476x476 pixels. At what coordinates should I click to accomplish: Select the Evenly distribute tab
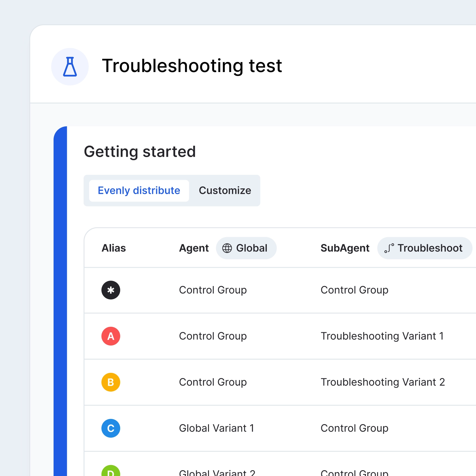pyautogui.click(x=139, y=190)
